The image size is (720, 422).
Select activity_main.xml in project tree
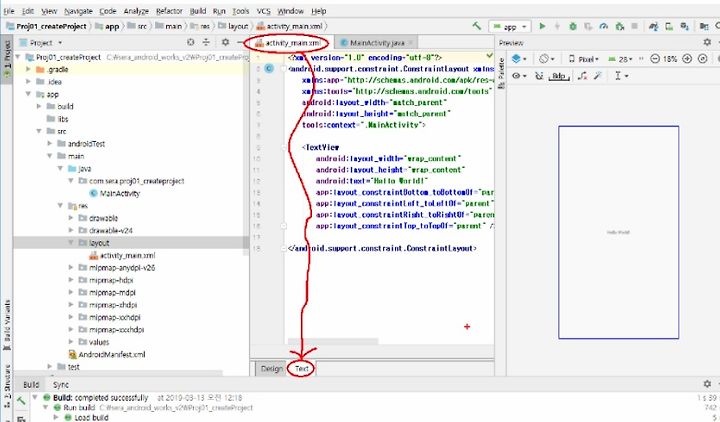(x=123, y=255)
